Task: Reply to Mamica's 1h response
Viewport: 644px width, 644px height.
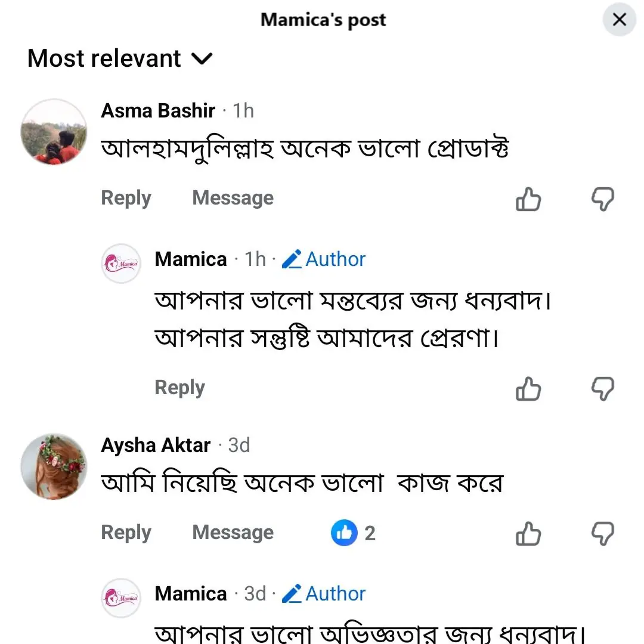Action: tap(179, 388)
